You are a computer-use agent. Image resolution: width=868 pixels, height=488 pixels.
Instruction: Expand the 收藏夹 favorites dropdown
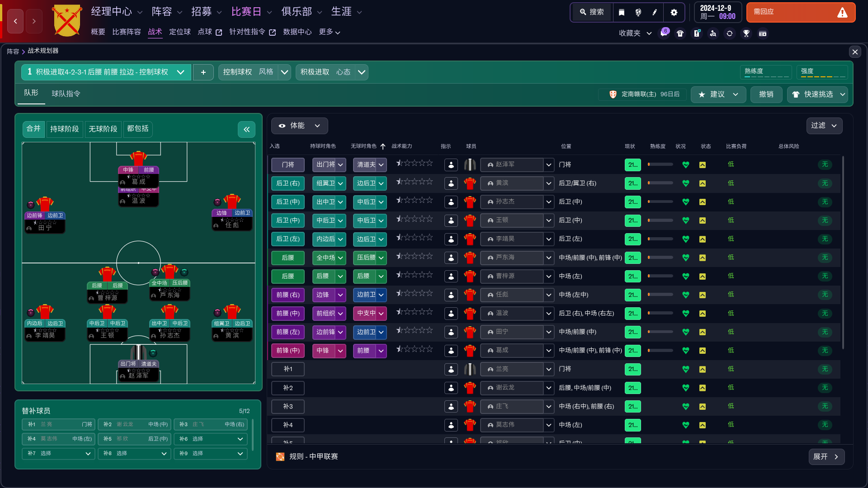pos(635,33)
